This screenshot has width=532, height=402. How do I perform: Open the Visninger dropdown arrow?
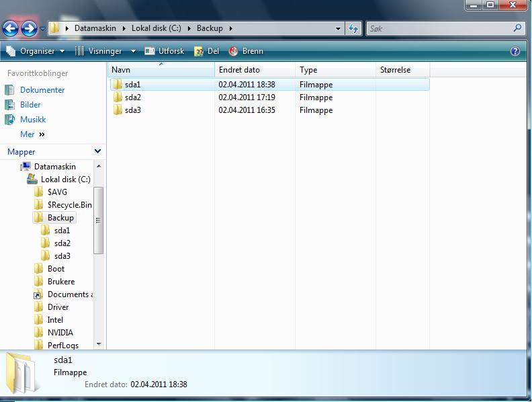point(134,51)
